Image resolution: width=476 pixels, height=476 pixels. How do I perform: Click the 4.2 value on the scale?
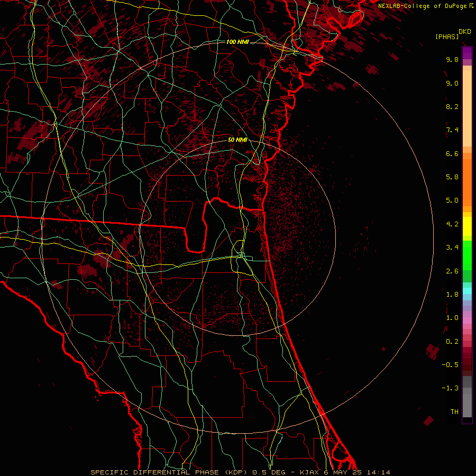coord(452,224)
